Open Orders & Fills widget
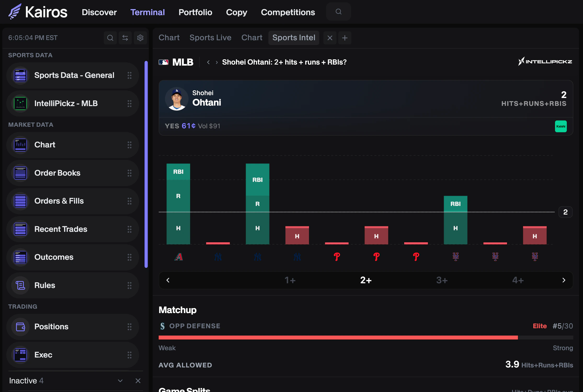Image resolution: width=583 pixels, height=392 pixels. [72, 201]
